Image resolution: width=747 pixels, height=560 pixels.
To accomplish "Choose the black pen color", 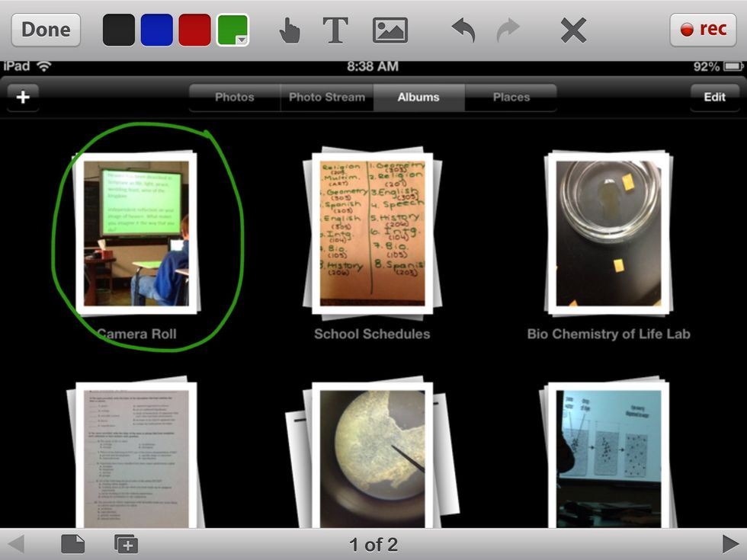I will point(119,30).
